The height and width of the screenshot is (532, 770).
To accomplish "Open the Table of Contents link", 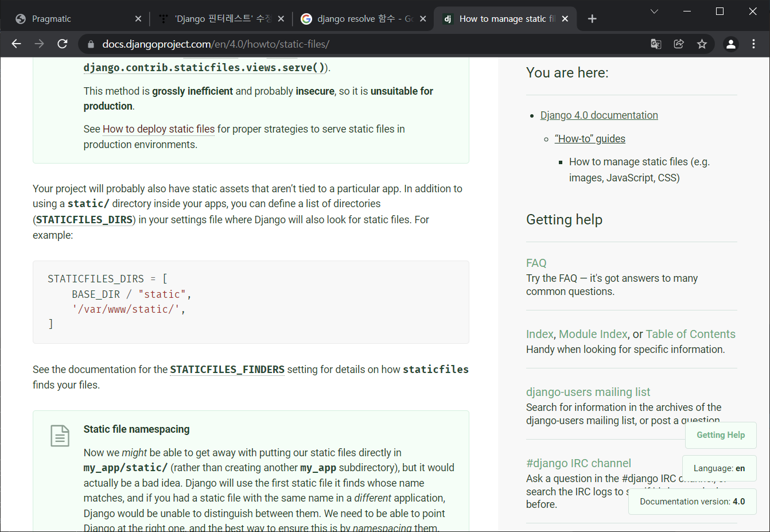I will (x=690, y=334).
